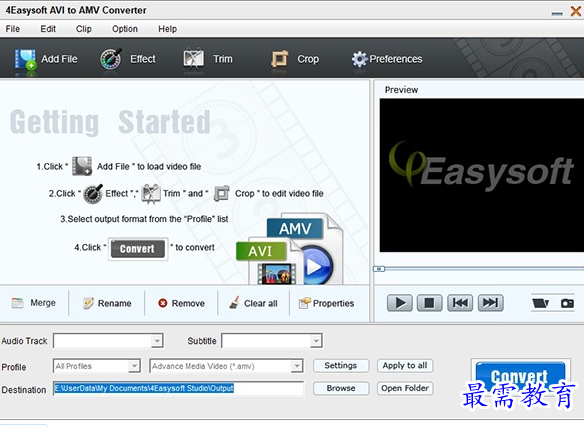Play the preview video

(x=400, y=303)
